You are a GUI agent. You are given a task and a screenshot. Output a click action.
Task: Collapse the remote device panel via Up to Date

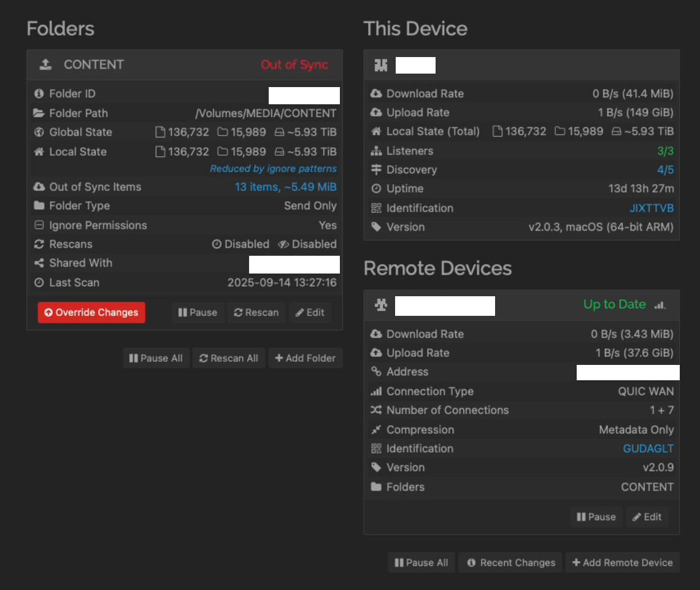(x=614, y=305)
